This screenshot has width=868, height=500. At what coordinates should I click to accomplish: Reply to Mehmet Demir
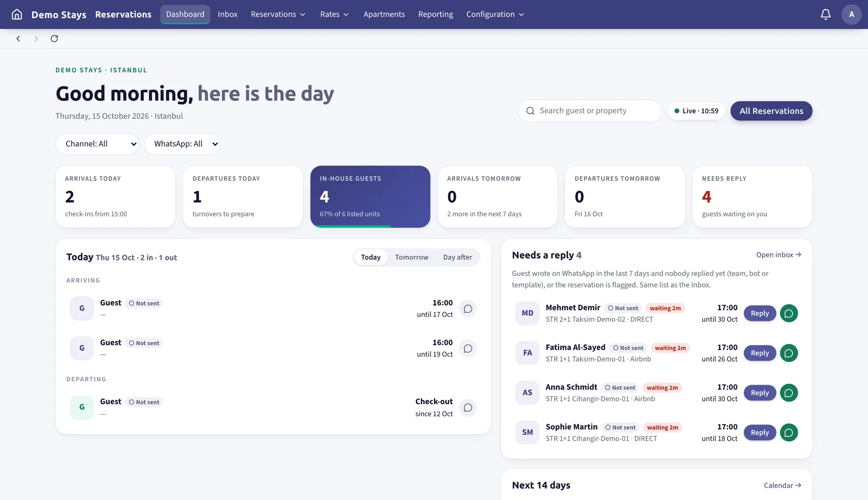click(759, 314)
